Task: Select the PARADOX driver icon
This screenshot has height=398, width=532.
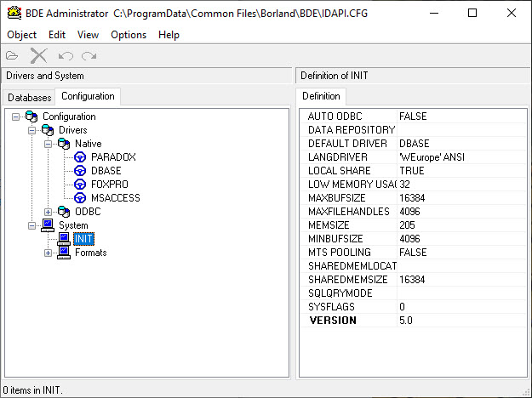Action: (80, 157)
